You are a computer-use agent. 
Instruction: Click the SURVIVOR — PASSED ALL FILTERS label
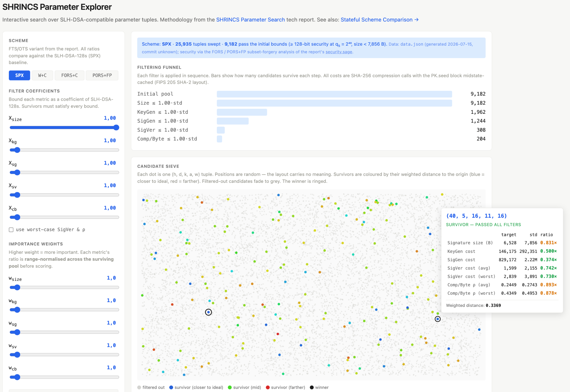click(483, 225)
